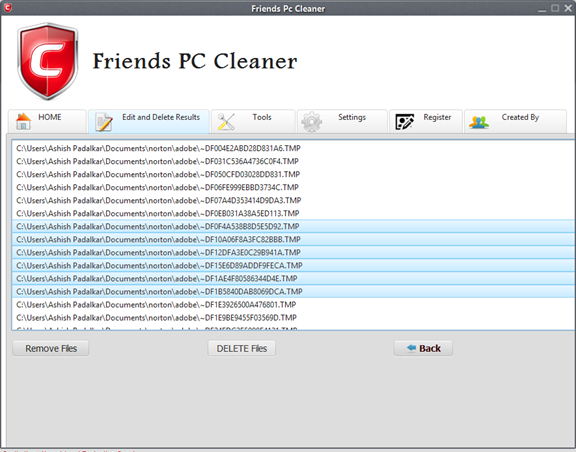Select file ~DF06FE999EBBD3734C.TMP
Screen dimensions: 576x452
(293, 187)
